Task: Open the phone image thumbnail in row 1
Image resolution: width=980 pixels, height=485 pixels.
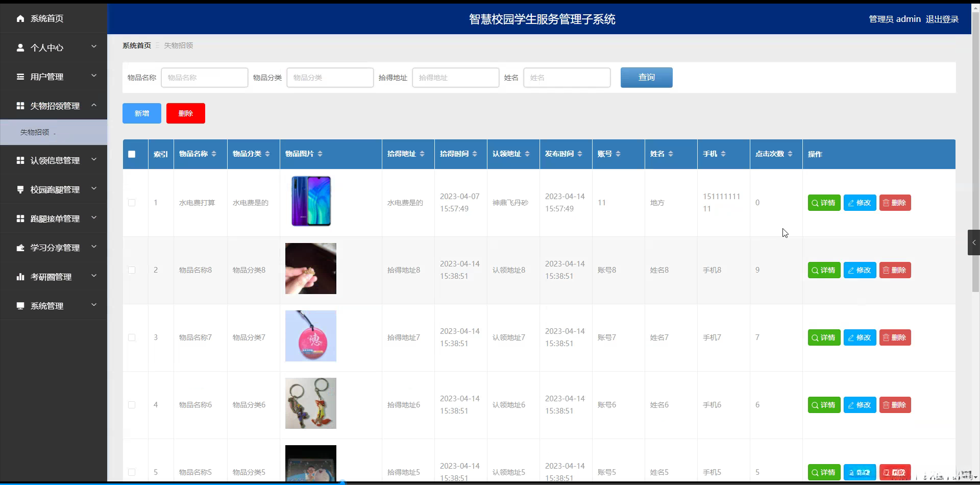Action: pos(311,201)
